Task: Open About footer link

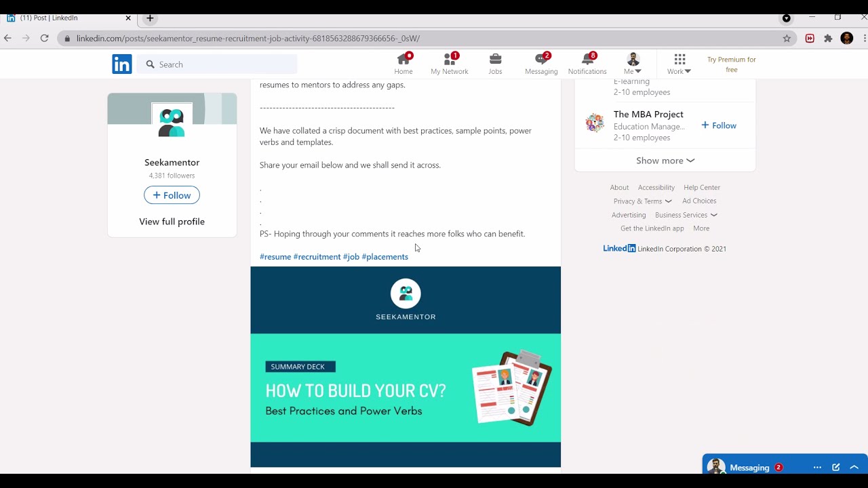Action: tap(619, 188)
